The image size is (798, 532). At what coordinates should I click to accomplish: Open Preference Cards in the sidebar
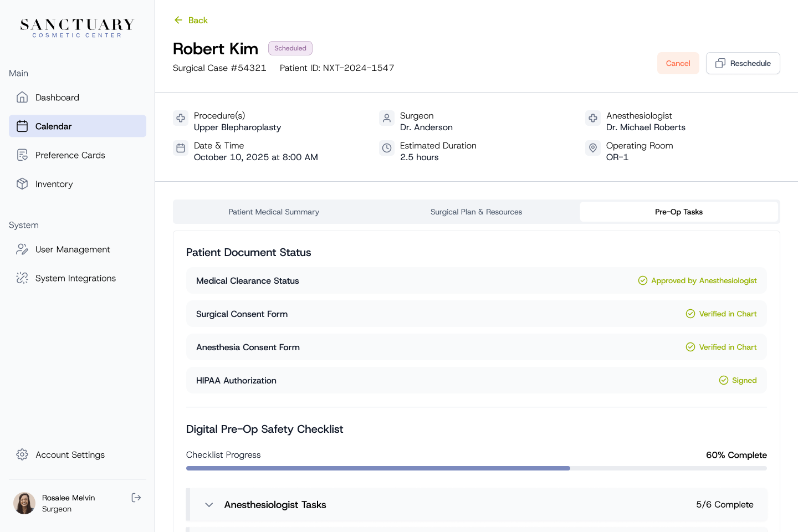pyautogui.click(x=78, y=155)
